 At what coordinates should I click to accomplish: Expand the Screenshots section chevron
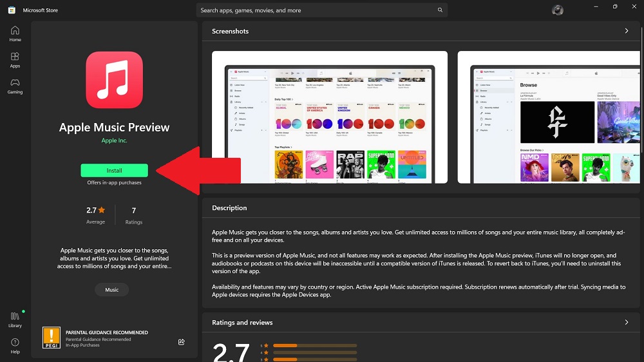pyautogui.click(x=627, y=31)
